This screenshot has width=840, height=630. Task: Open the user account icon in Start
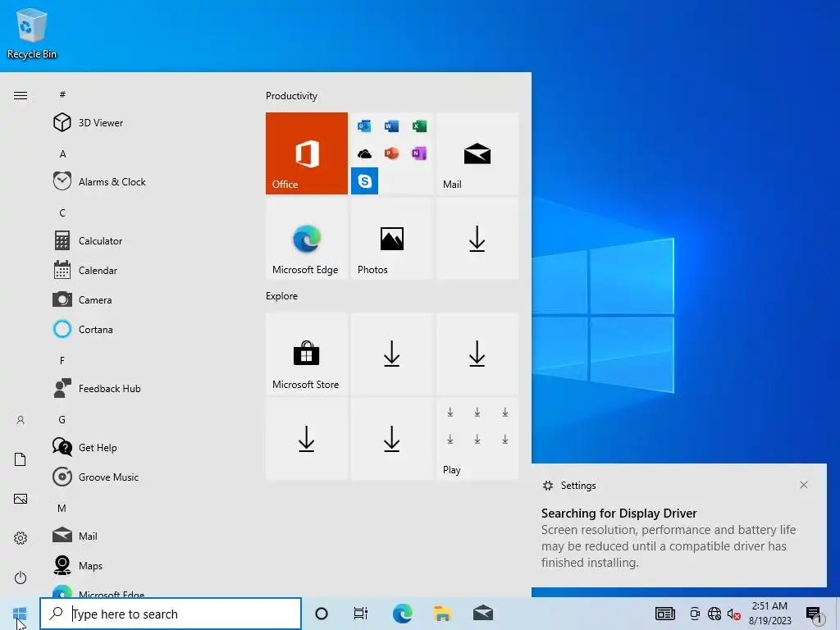tap(21, 420)
